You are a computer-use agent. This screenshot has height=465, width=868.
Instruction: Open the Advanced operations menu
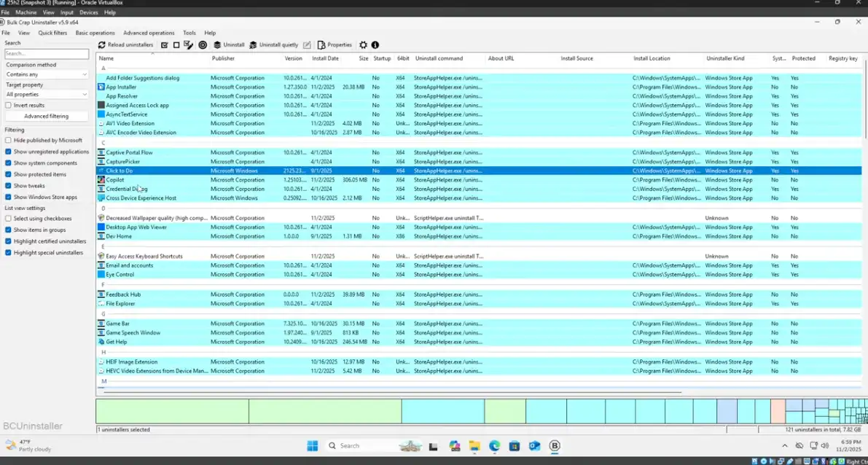pyautogui.click(x=149, y=33)
